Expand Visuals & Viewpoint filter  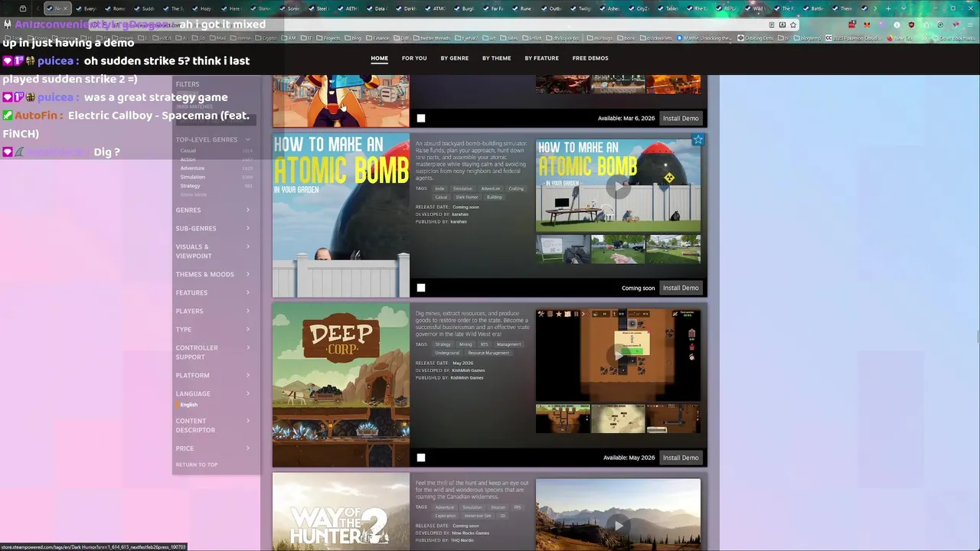pyautogui.click(x=213, y=251)
